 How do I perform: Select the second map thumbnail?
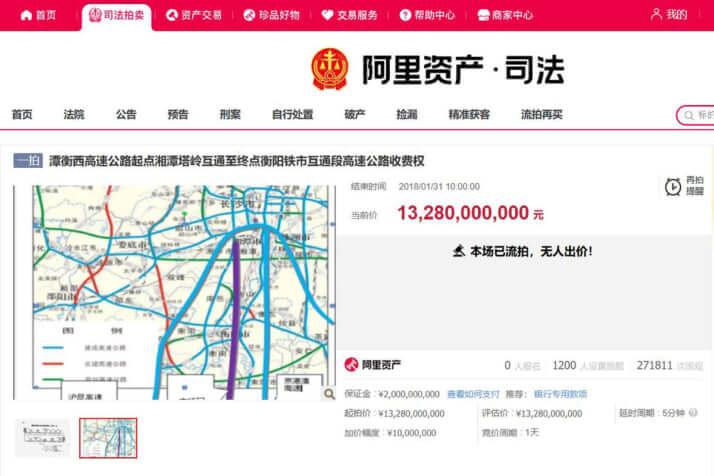click(x=108, y=438)
